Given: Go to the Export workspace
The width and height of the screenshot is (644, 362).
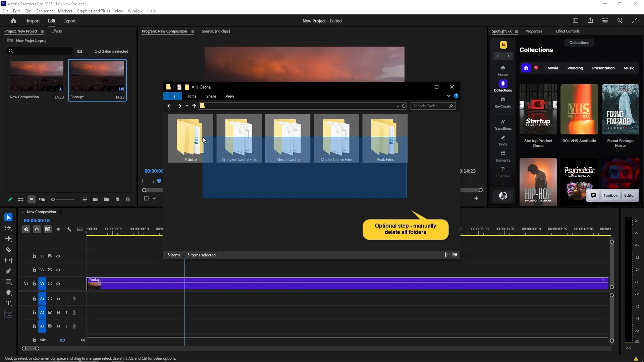Looking at the screenshot, I should point(69,21).
